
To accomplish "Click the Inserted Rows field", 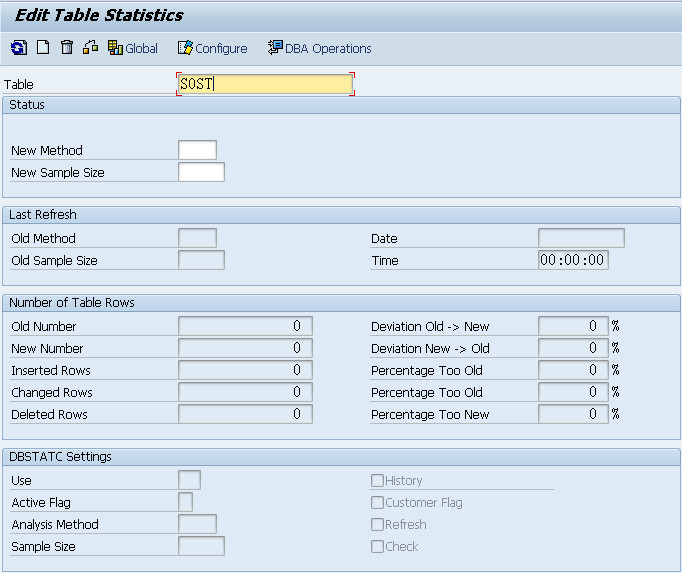I will click(245, 370).
